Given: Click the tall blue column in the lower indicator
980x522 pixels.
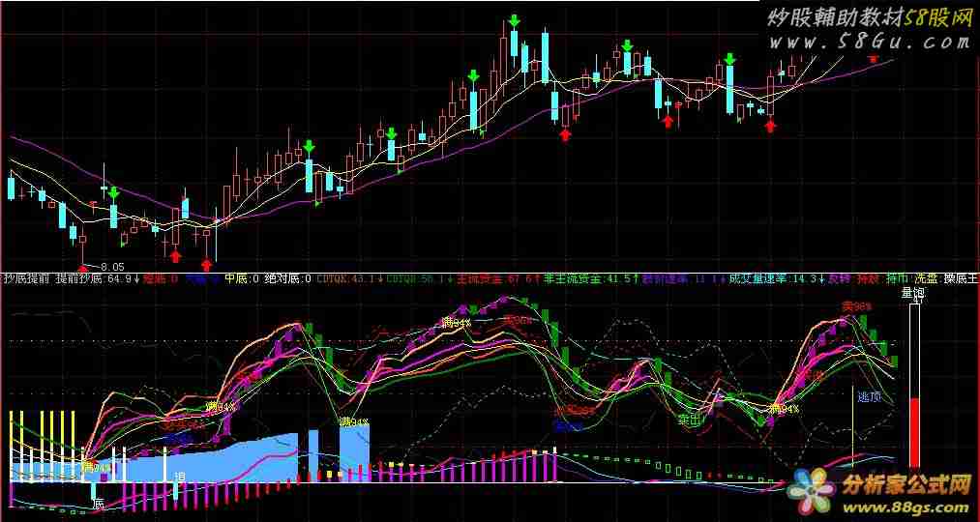Looking at the screenshot, I should [x=354, y=453].
